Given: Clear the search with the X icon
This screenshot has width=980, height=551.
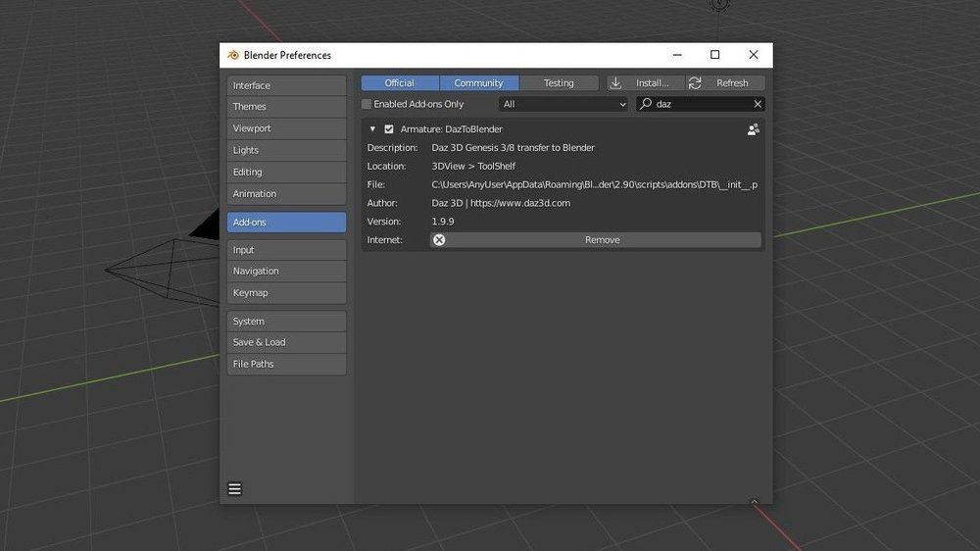Looking at the screenshot, I should [x=758, y=104].
